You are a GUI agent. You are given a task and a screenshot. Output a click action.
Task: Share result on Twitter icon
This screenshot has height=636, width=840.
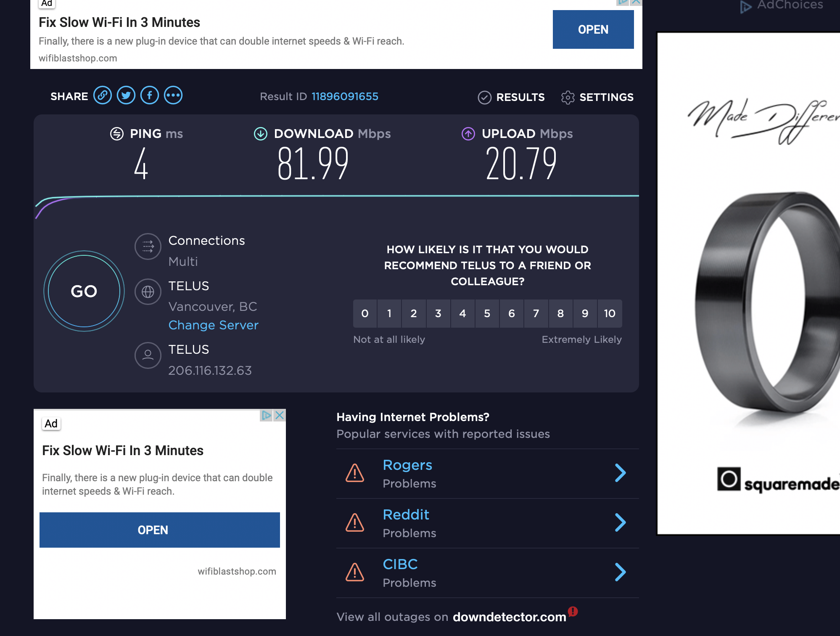pos(126,95)
